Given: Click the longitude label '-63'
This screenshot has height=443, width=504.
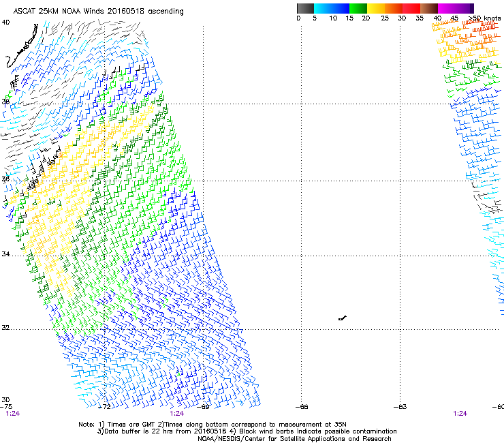Looking at the screenshot, I should 400,407.
